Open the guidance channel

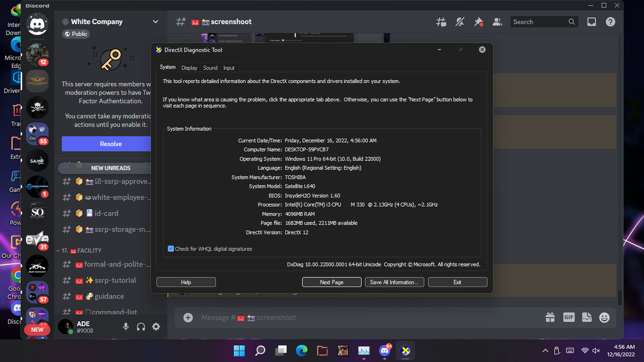(106, 296)
